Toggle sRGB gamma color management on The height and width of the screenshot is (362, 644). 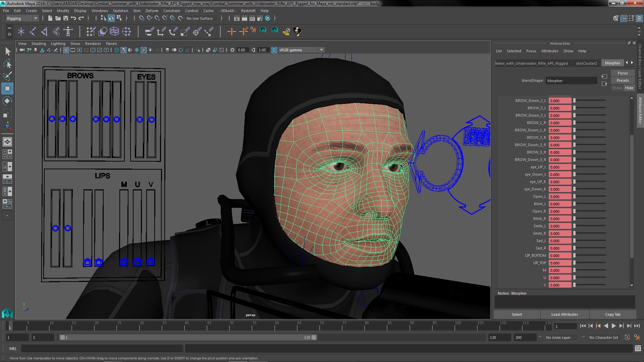point(274,50)
